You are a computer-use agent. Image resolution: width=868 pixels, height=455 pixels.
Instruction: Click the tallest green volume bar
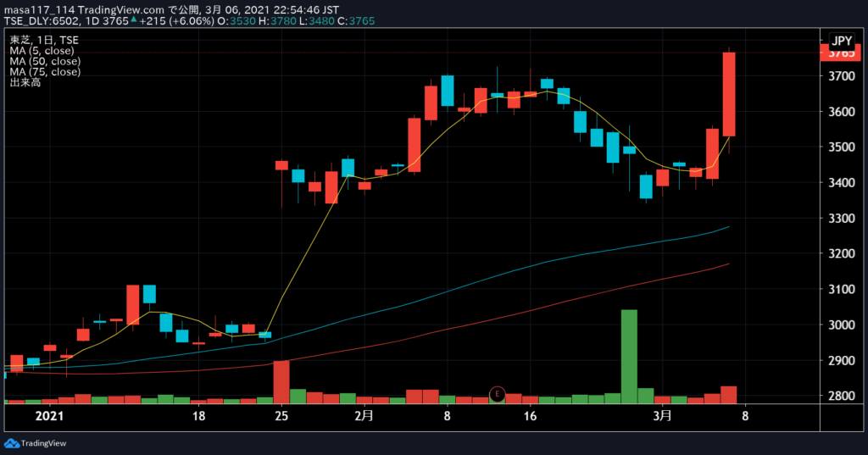tap(629, 357)
